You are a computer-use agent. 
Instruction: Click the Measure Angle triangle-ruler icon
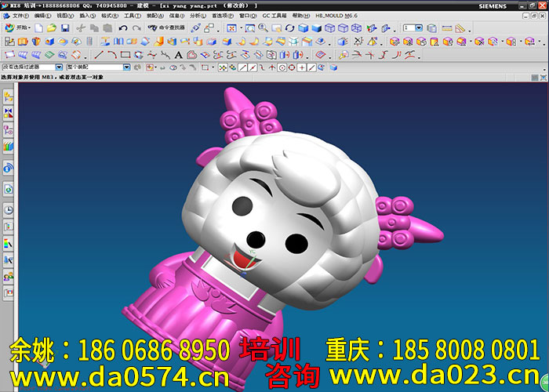460,28
